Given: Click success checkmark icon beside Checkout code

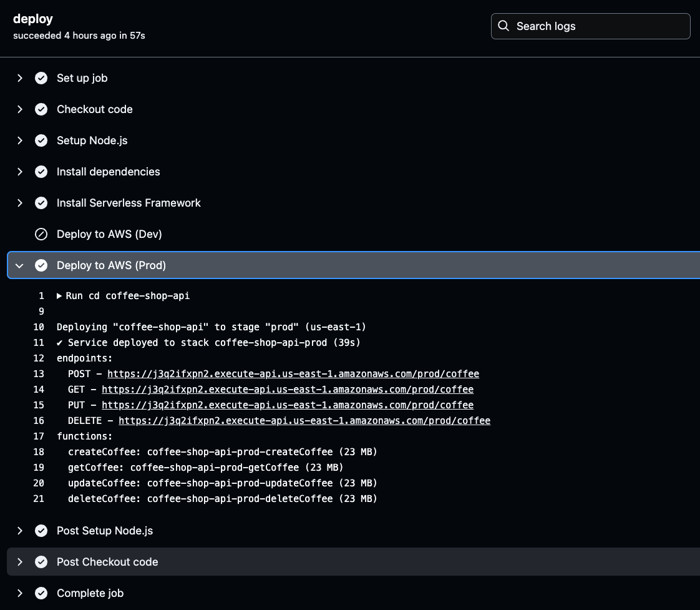Looking at the screenshot, I should (x=41, y=109).
